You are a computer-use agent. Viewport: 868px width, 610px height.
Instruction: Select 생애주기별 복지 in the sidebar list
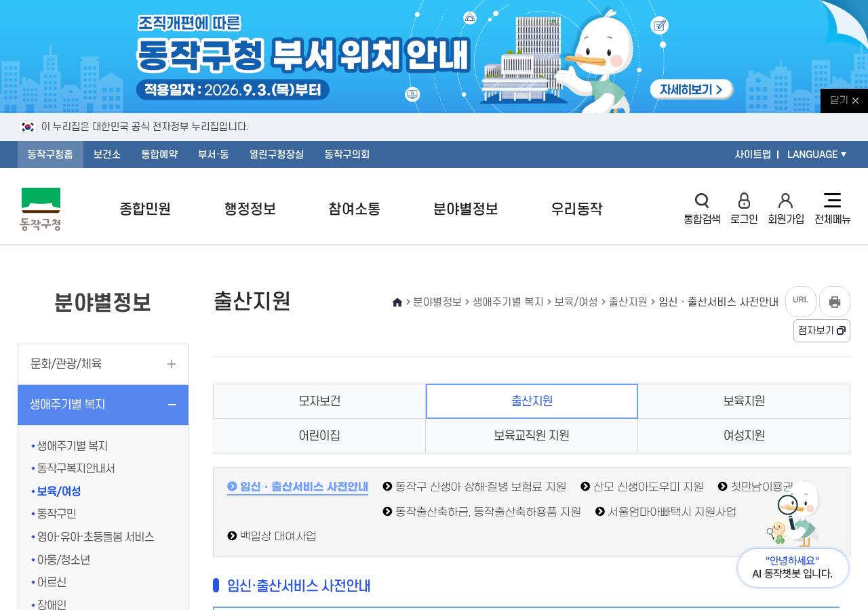pos(73,446)
